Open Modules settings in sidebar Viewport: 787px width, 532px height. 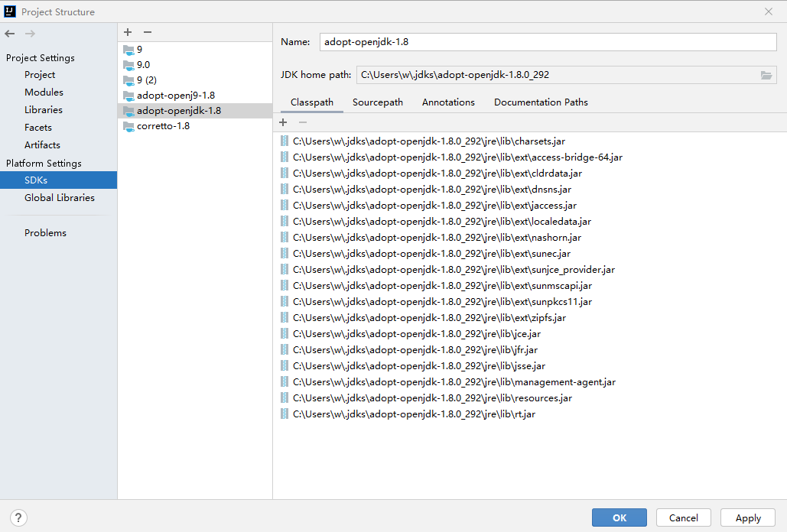(44, 92)
